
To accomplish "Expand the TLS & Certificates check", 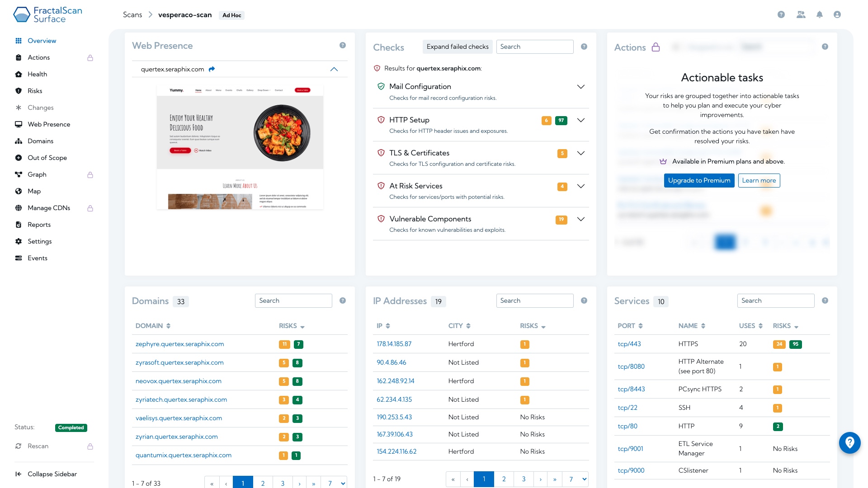I will tap(580, 153).
